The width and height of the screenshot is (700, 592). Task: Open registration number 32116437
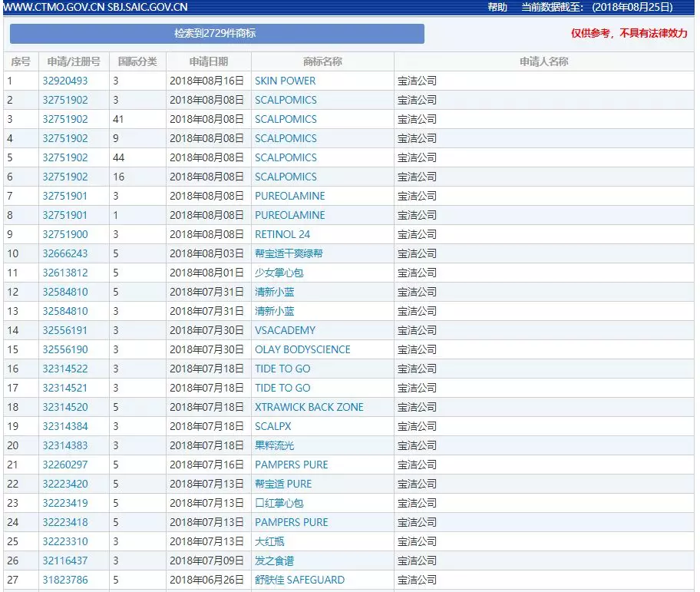65,561
